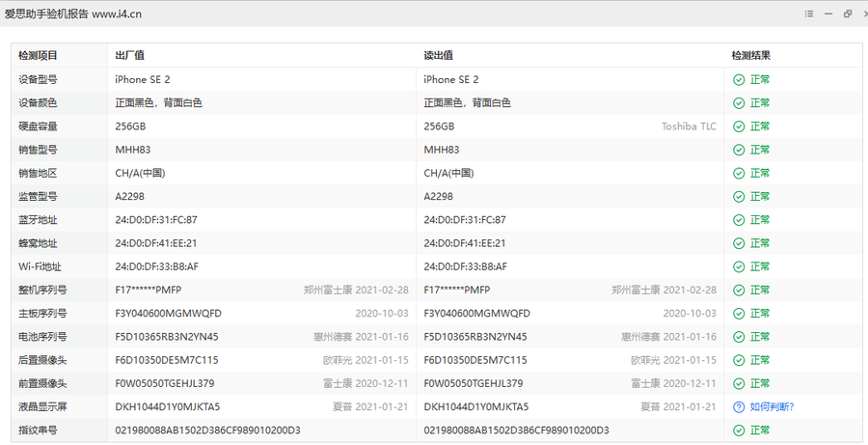
Task: Click factory value F17******PMFP
Action: (149, 290)
